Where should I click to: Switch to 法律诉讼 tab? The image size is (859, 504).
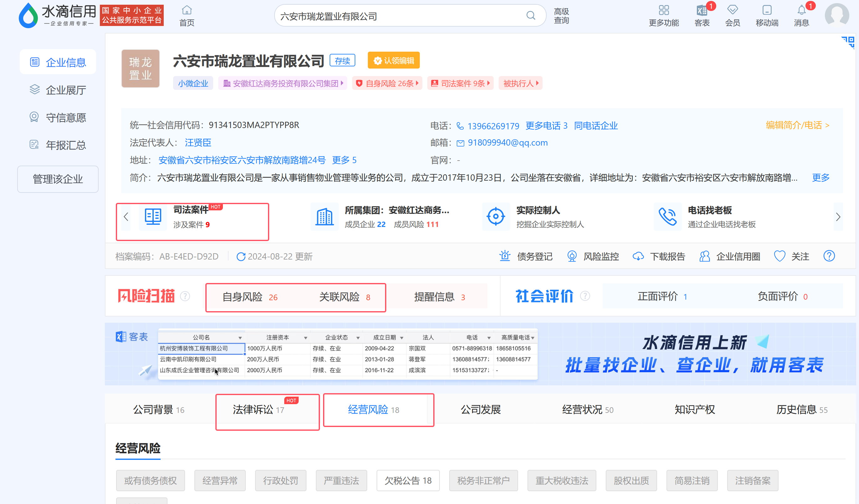258,409
